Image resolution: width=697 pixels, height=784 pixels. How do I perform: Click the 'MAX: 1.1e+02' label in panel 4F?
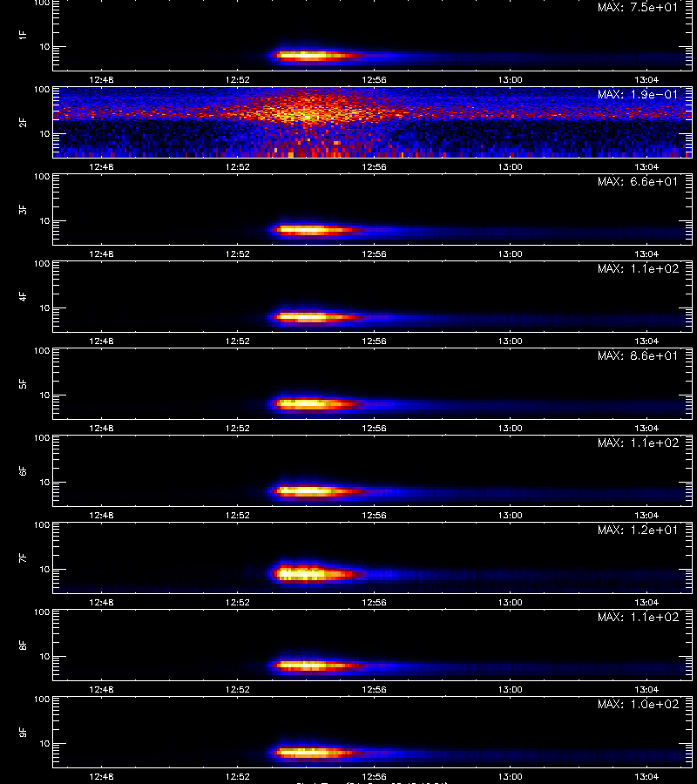(638, 268)
